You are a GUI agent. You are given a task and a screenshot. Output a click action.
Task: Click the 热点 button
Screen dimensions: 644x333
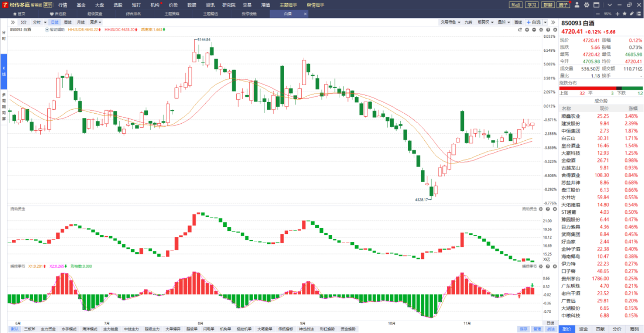click(515, 5)
